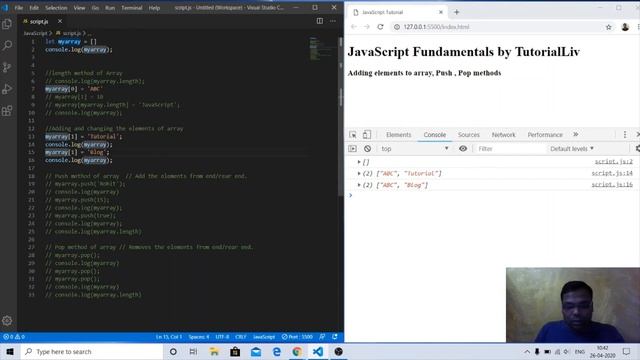
Task: Toggle live expression eye icon
Action: point(463,149)
